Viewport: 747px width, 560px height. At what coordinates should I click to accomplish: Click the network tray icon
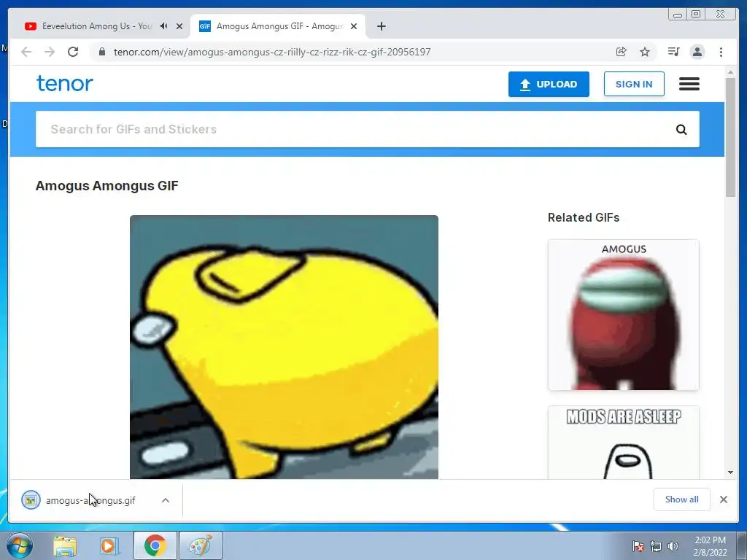tap(656, 547)
